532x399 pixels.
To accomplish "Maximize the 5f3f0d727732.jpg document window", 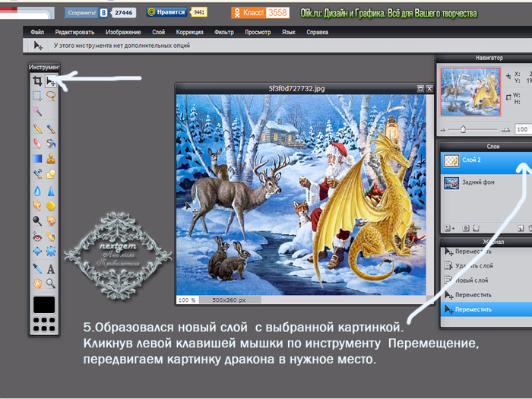I will click(420, 89).
